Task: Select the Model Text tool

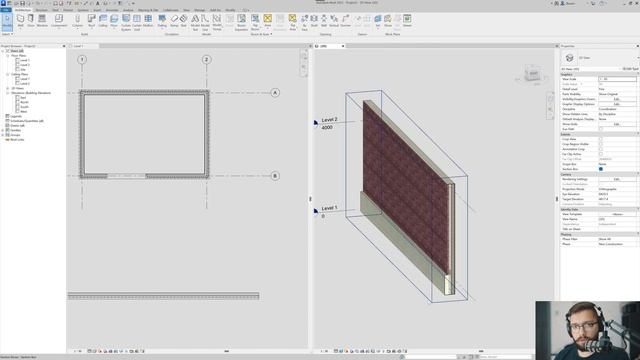Action: 195,22
